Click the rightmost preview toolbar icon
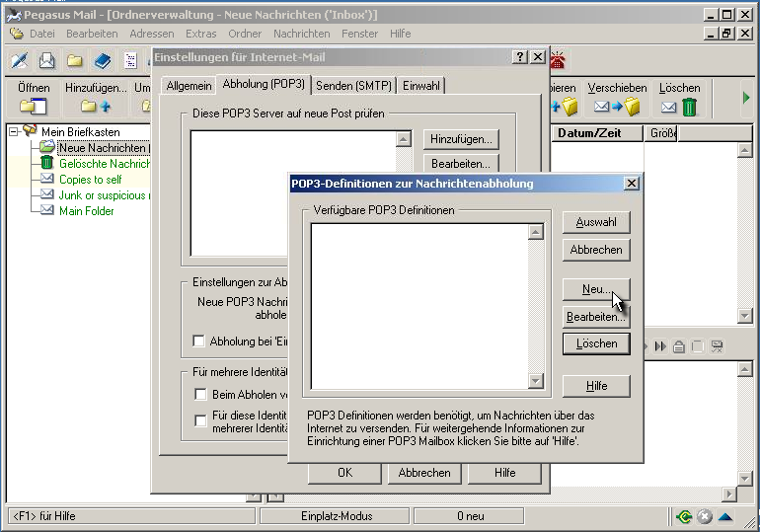 point(717,346)
